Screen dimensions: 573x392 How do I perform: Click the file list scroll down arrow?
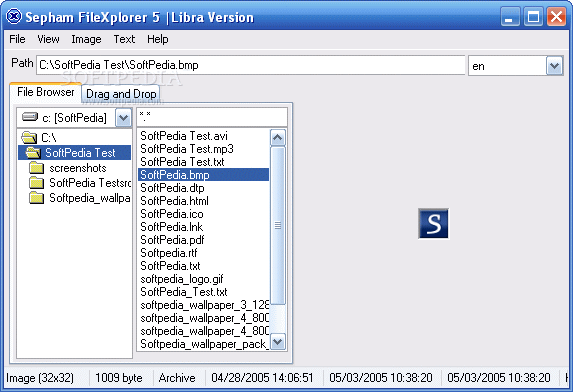pyautogui.click(x=278, y=342)
